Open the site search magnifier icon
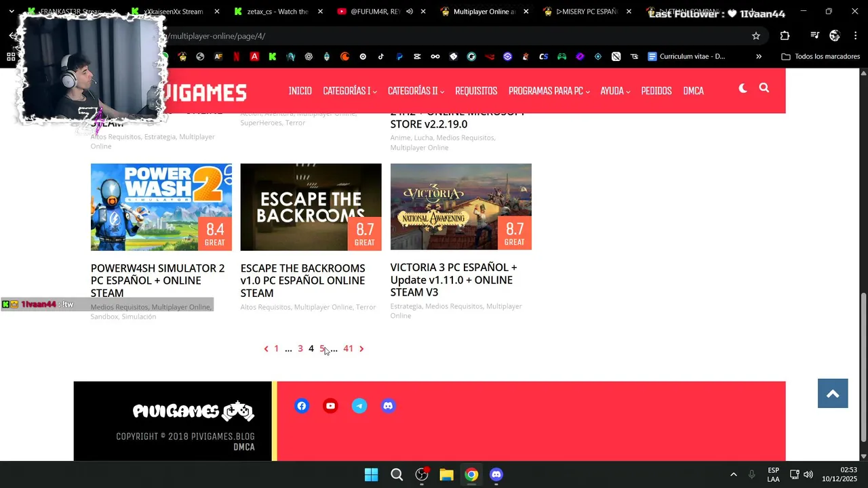 click(x=764, y=88)
